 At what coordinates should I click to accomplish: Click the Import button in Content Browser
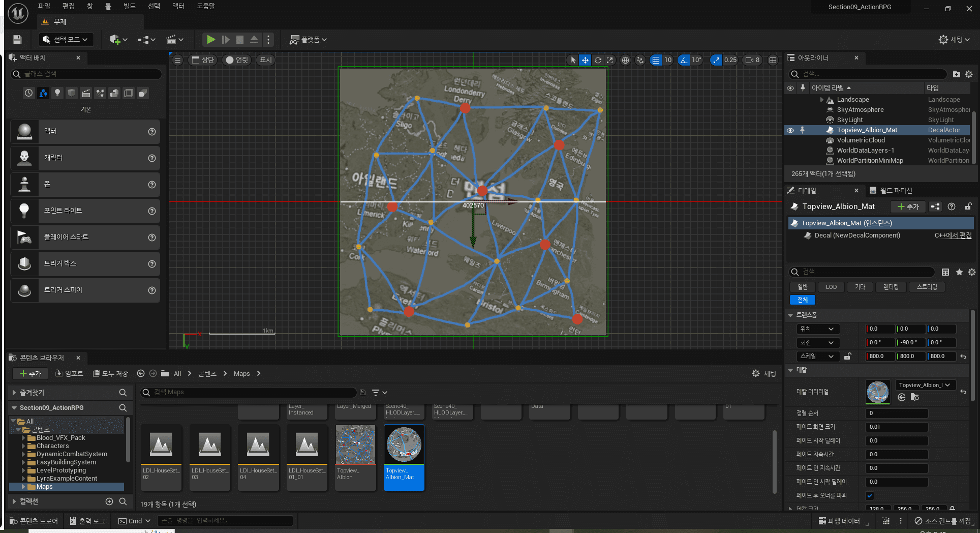tap(69, 373)
